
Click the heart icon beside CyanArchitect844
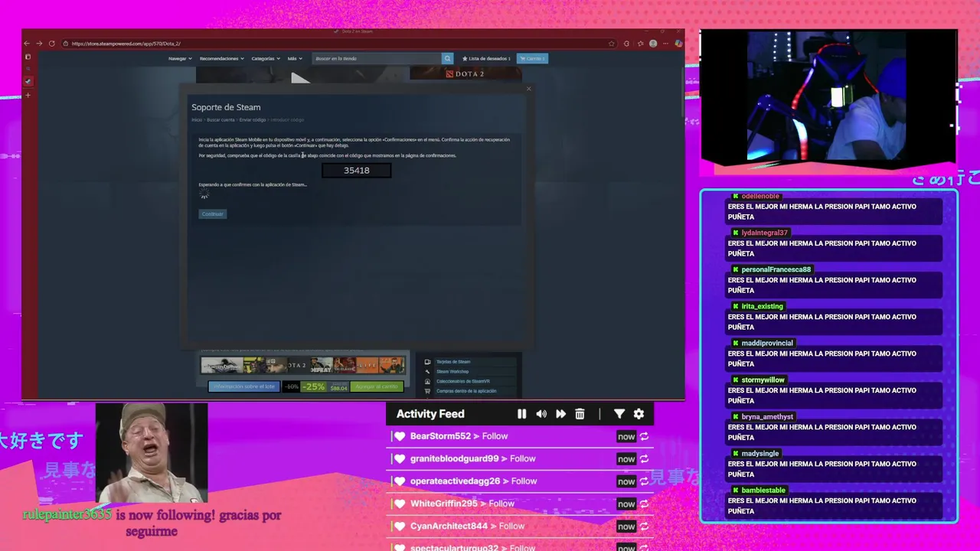(400, 527)
